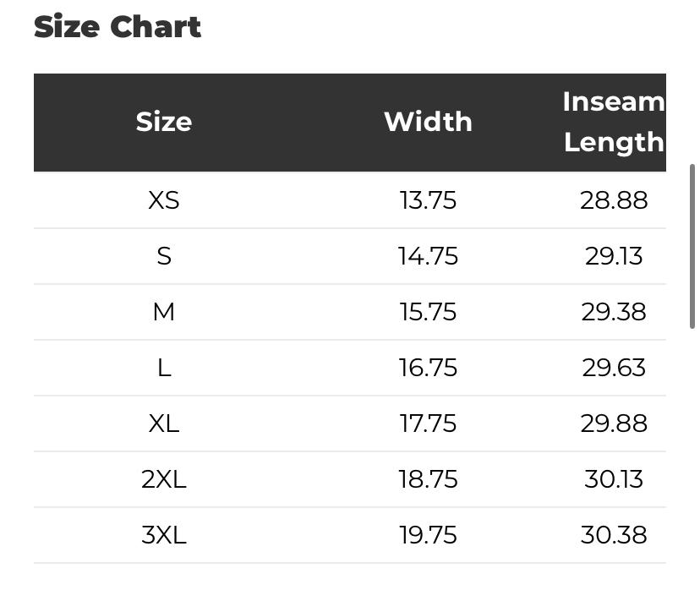Select the S size row label
This screenshot has height=590, width=700.
[x=164, y=256]
